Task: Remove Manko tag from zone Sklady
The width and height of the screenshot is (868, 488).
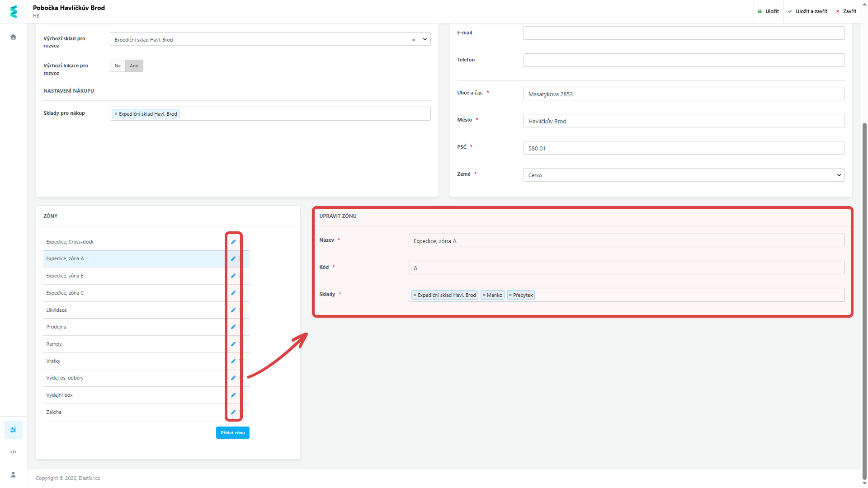Action: click(x=484, y=295)
